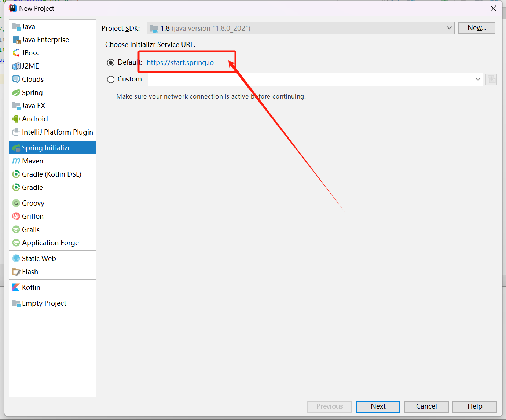Select Clouds project type
The image size is (506, 420).
52,79
